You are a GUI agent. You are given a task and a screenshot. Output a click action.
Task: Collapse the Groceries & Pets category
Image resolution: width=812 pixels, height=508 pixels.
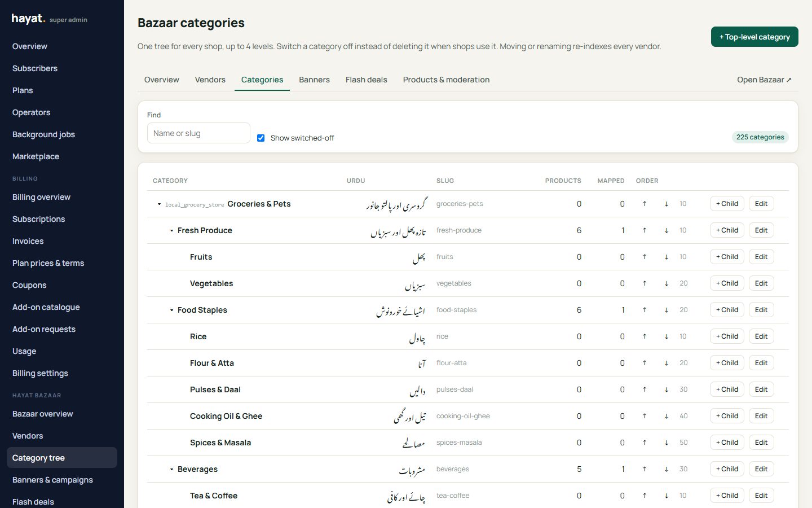tap(159, 204)
